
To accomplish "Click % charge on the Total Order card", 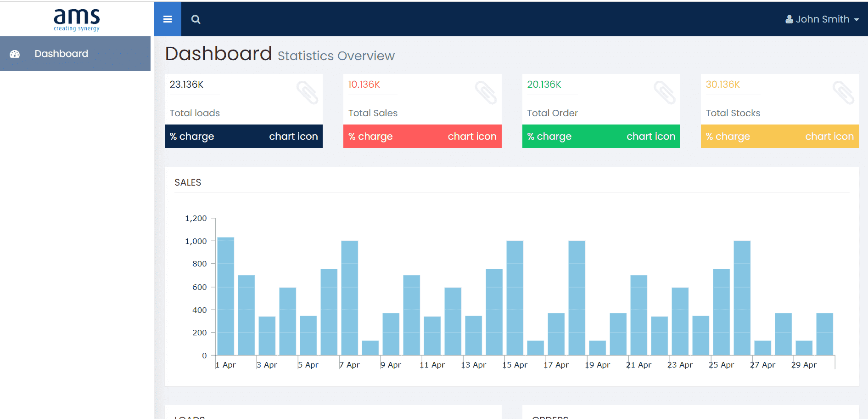I will click(549, 136).
